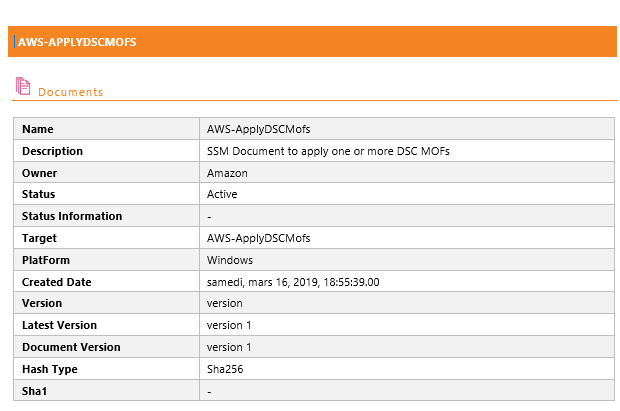Select the AWS-APPLYDSCMOFS header title
The image size is (620, 411).
(x=77, y=42)
